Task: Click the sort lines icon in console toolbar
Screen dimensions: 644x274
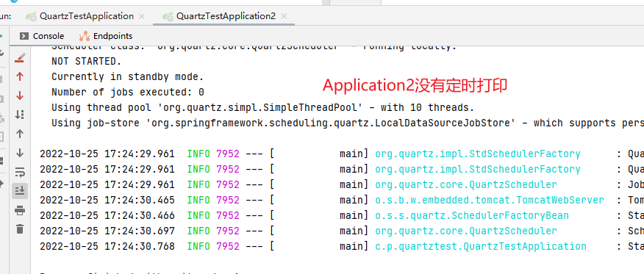Action: [20, 115]
